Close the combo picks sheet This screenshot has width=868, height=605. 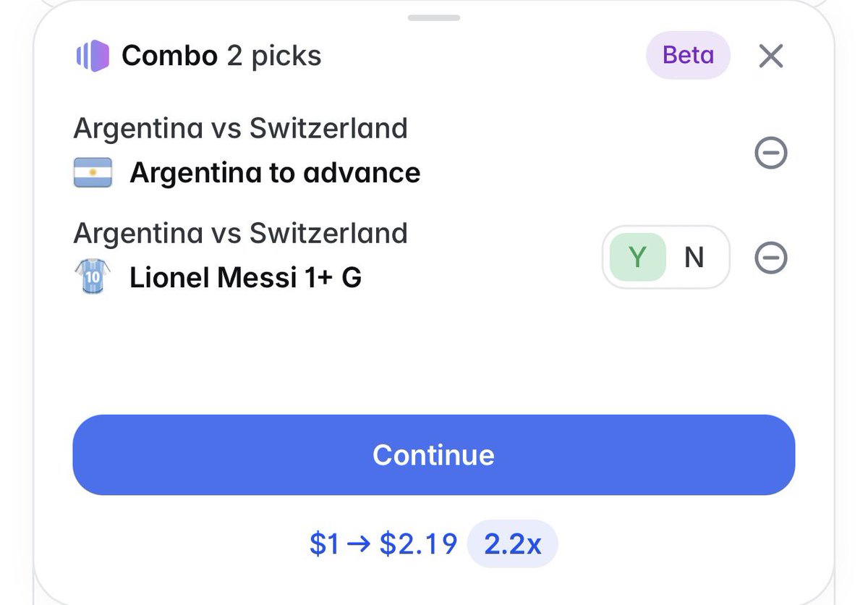click(x=771, y=56)
